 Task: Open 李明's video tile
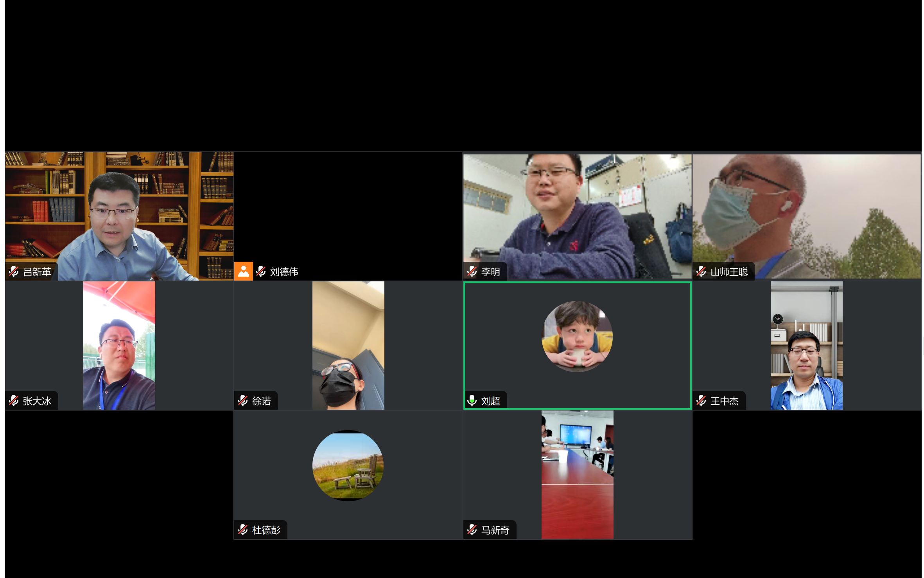point(577,216)
